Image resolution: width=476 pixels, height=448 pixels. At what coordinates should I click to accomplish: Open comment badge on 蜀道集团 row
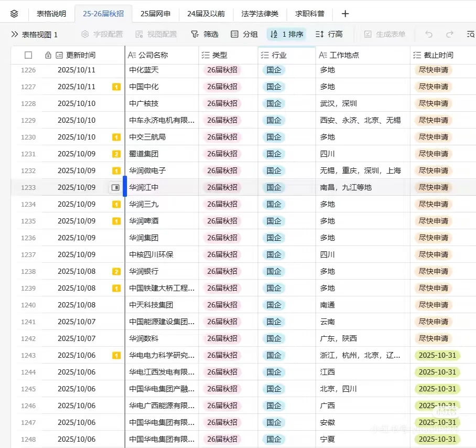(116, 154)
